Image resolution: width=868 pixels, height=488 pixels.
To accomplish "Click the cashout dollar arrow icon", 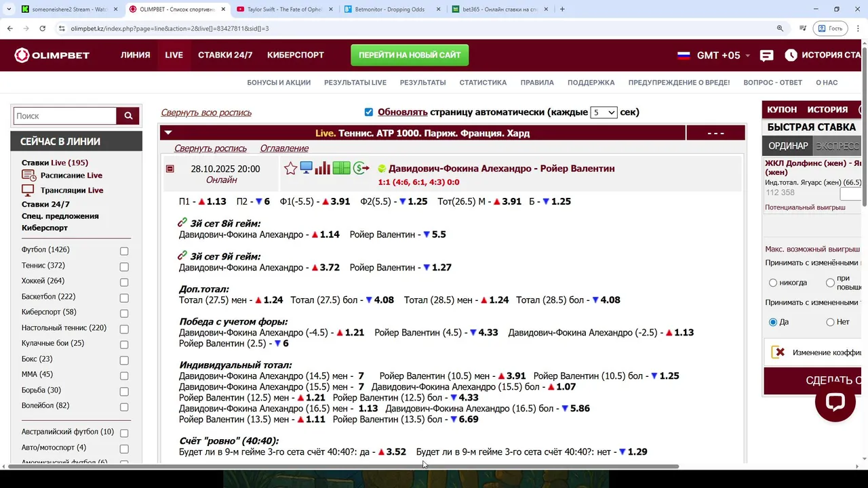I will (x=361, y=168).
